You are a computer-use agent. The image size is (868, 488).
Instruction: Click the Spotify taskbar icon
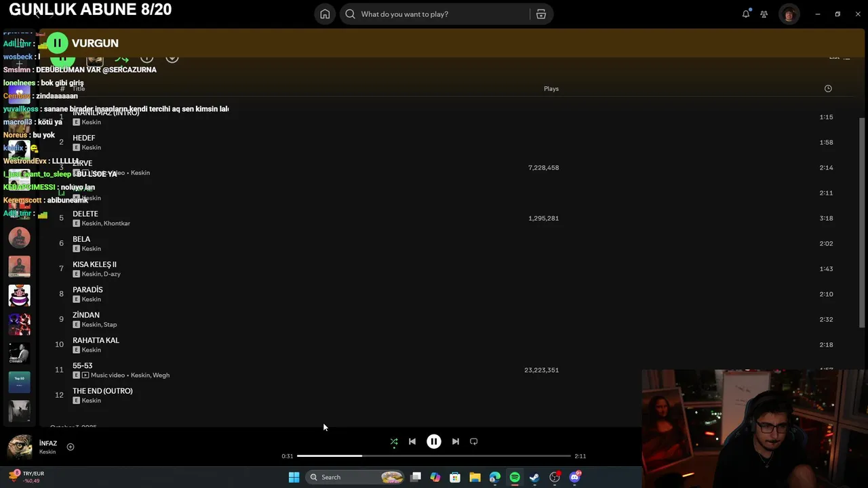pos(515,477)
